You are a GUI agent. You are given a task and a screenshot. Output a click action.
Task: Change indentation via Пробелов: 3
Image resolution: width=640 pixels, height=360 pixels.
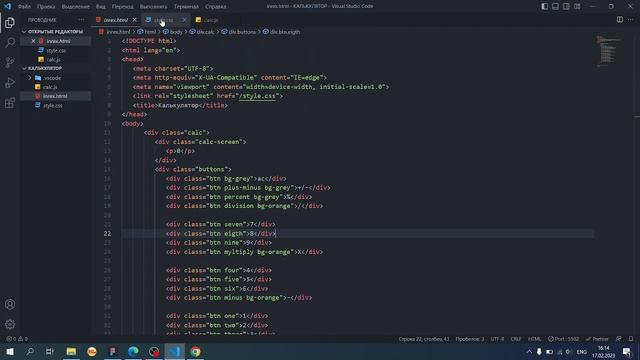click(x=470, y=339)
